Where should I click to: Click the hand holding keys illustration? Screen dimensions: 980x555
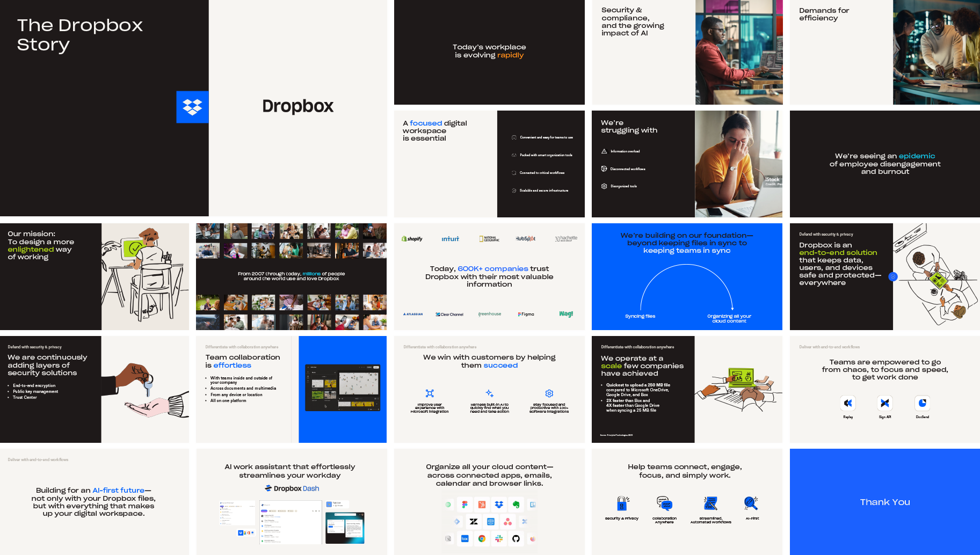pos(145,390)
